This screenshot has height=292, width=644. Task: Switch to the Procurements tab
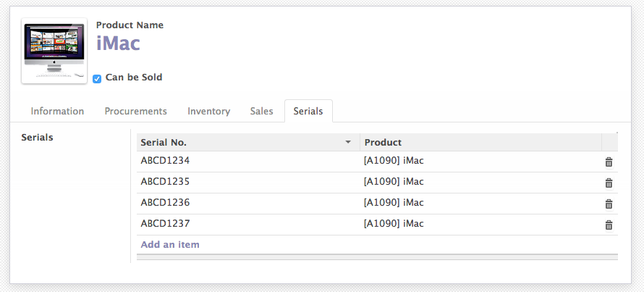(x=135, y=111)
